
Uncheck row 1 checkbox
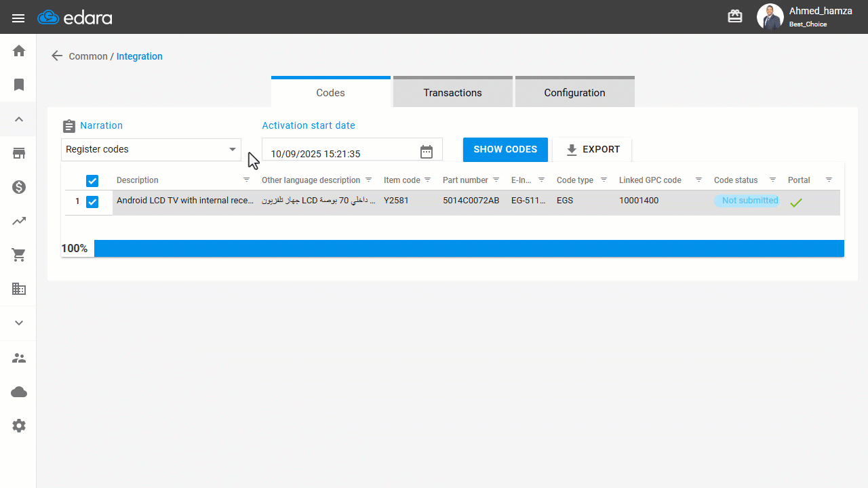92,201
